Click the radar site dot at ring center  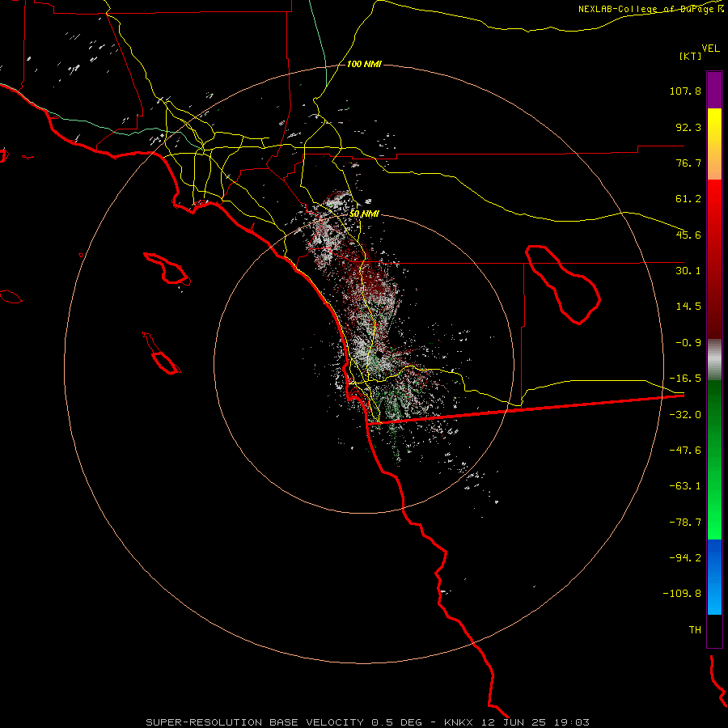[x=379, y=354]
